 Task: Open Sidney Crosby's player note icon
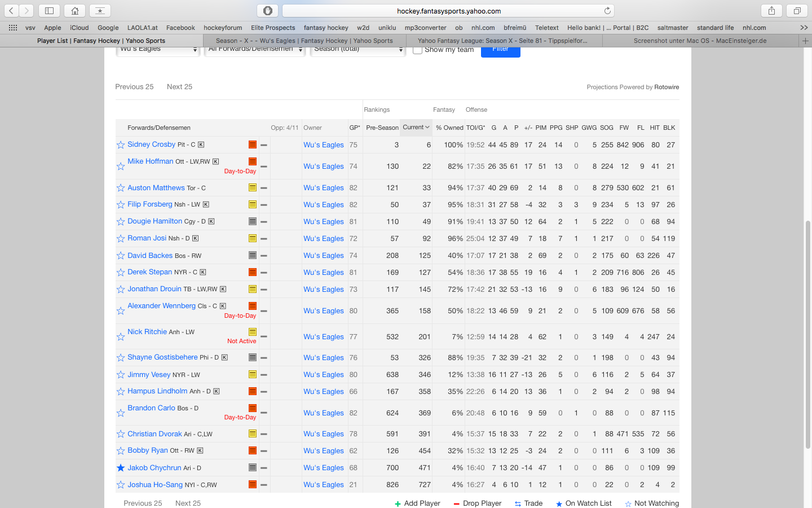pyautogui.click(x=253, y=145)
